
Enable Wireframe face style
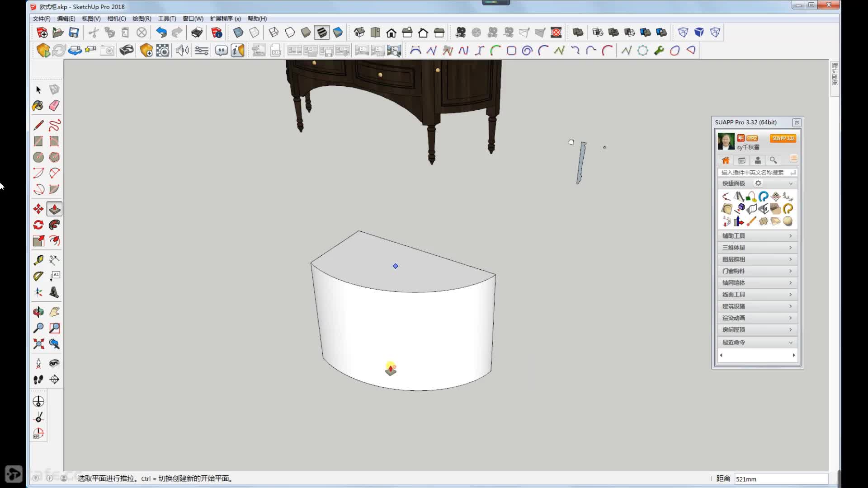click(x=274, y=32)
